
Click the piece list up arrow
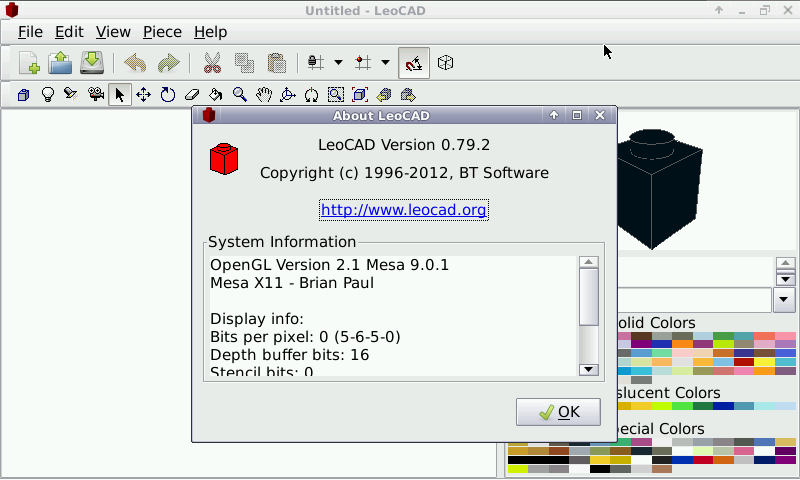(x=786, y=263)
